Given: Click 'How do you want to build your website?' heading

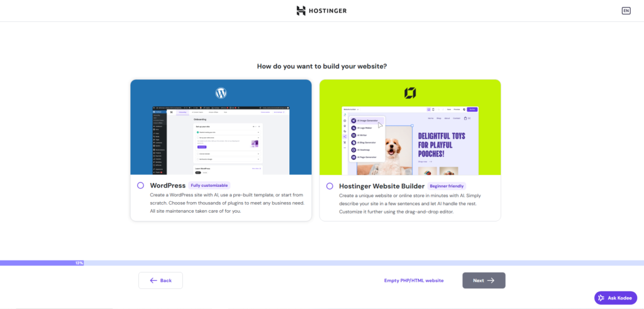Looking at the screenshot, I should [322, 66].
